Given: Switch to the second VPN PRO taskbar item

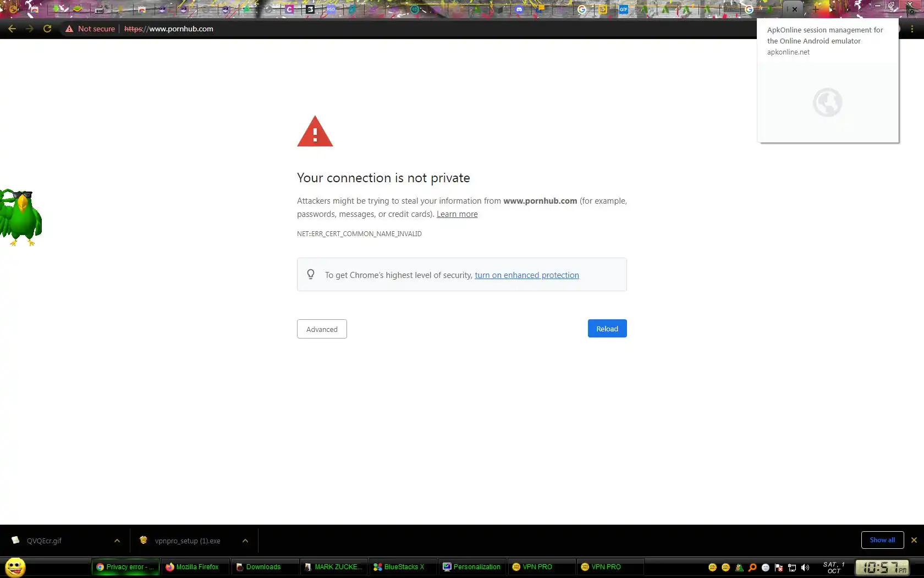Looking at the screenshot, I should [611, 567].
